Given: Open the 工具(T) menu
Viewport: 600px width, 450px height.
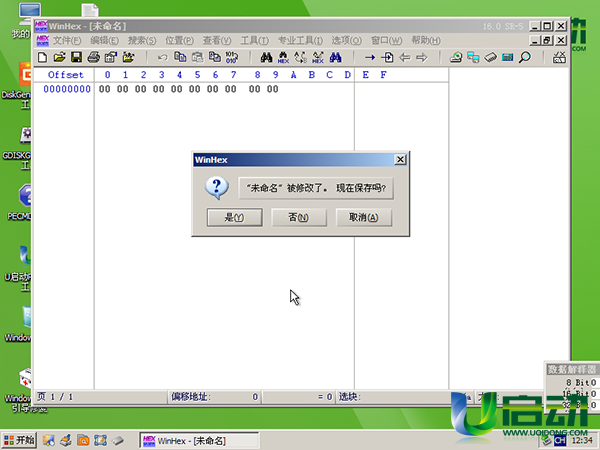Looking at the screenshot, I should pyautogui.click(x=254, y=41).
